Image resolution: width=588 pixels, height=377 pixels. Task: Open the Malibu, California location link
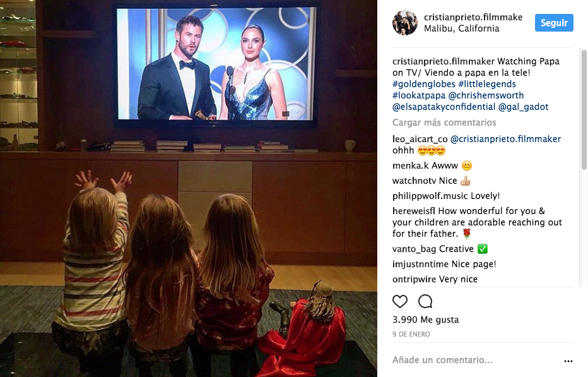462,28
